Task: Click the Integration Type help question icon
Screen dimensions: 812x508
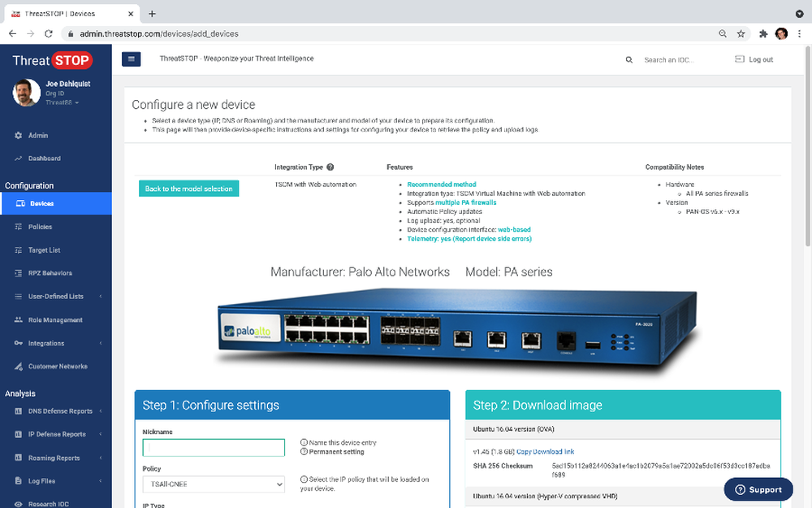Action: [330, 167]
